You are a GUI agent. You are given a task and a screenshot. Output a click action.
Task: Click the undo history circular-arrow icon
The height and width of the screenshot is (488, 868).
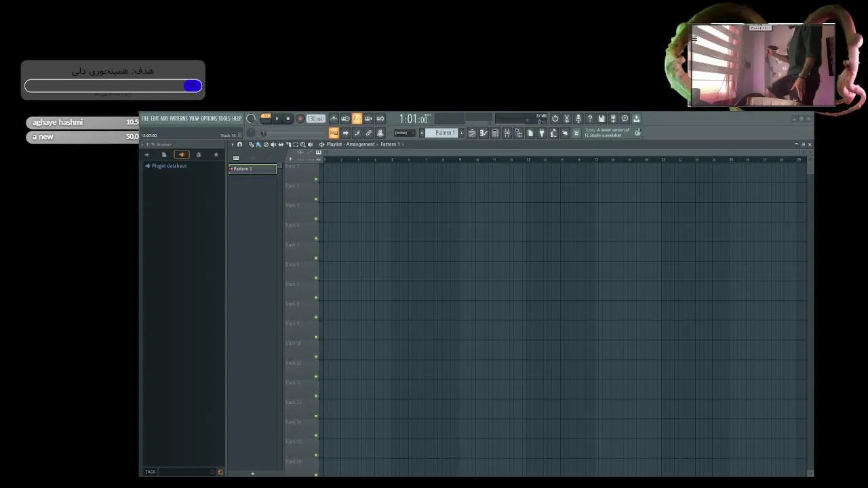[555, 119]
